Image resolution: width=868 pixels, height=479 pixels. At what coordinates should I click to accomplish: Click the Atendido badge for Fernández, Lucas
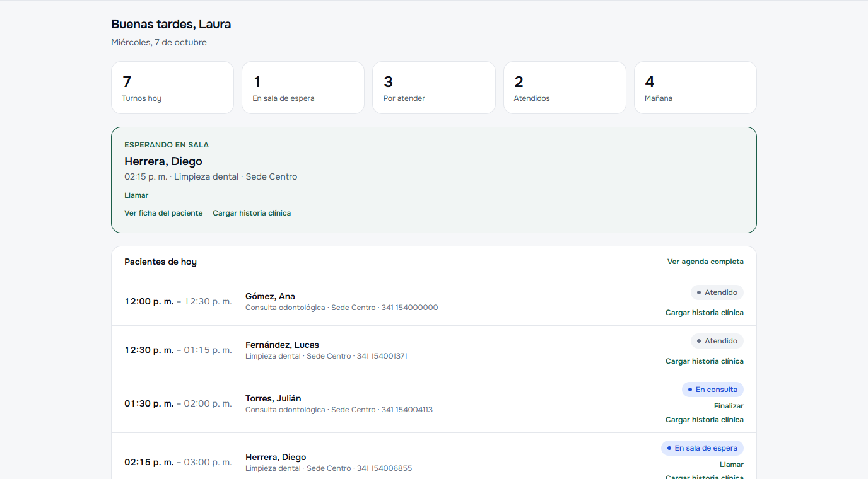pyautogui.click(x=717, y=341)
